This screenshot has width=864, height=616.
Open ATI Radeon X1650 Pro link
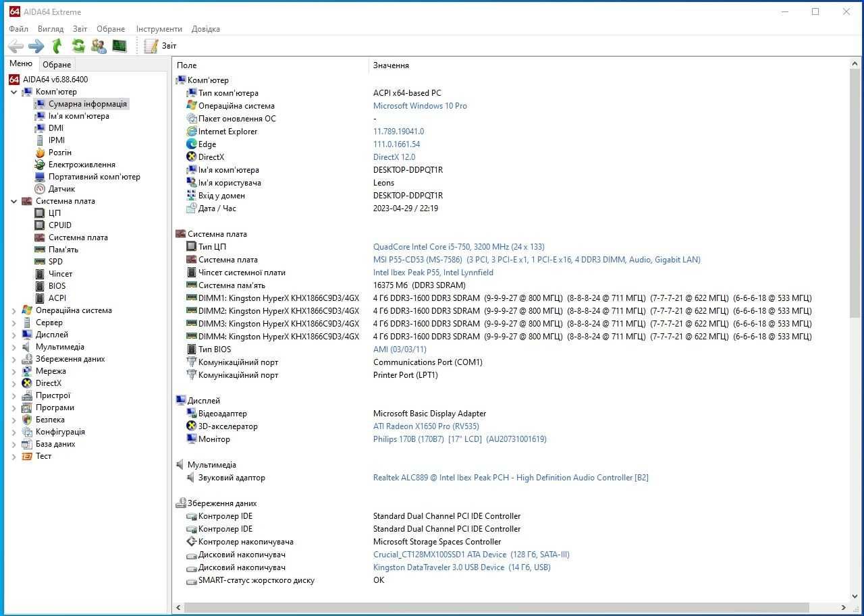426,426
